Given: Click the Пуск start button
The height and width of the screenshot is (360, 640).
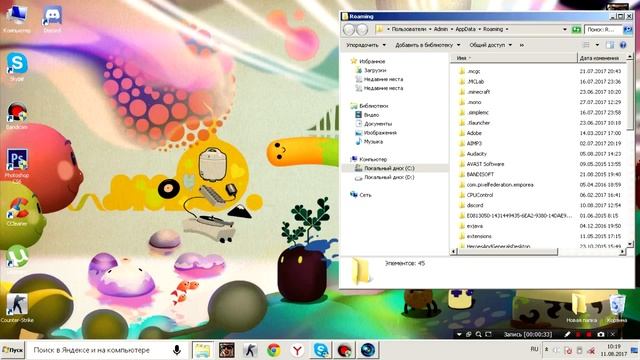Looking at the screenshot, I should 13,350.
